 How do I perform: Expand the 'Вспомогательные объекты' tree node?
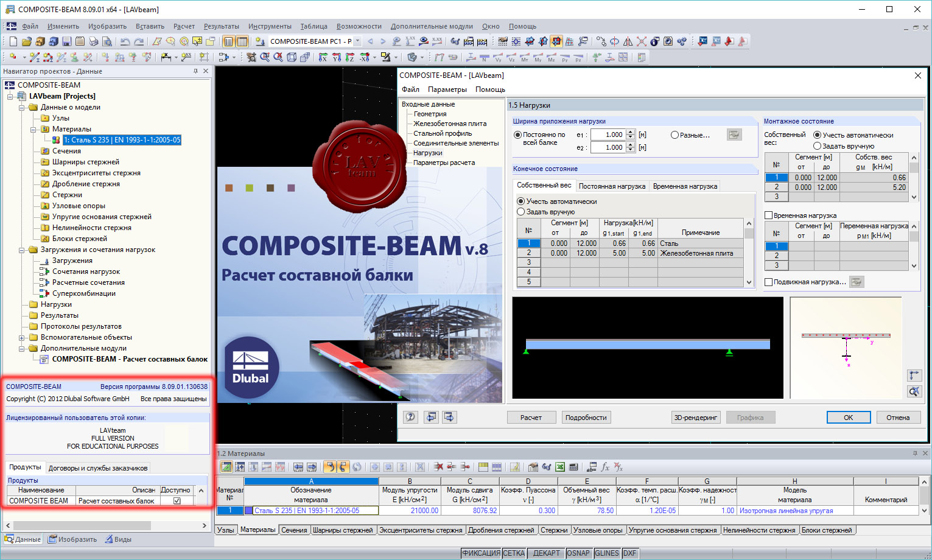22,337
